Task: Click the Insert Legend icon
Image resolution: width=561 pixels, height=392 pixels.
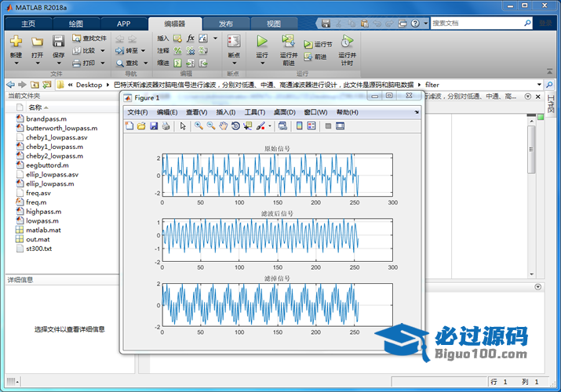Action: (311, 125)
